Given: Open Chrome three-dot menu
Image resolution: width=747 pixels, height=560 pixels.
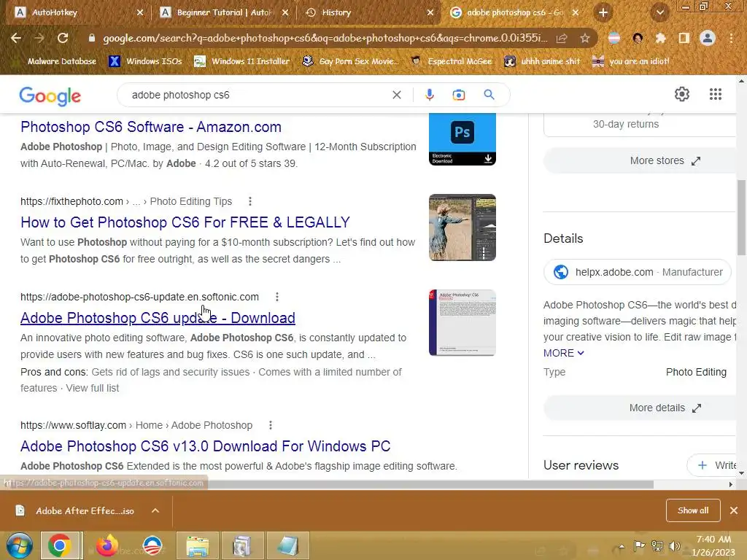Looking at the screenshot, I should (731, 38).
